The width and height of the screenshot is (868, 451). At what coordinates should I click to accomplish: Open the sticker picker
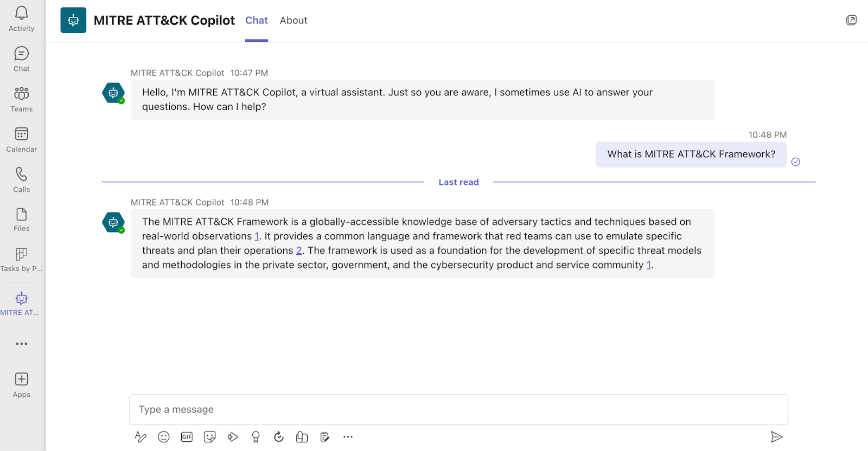tap(210, 437)
